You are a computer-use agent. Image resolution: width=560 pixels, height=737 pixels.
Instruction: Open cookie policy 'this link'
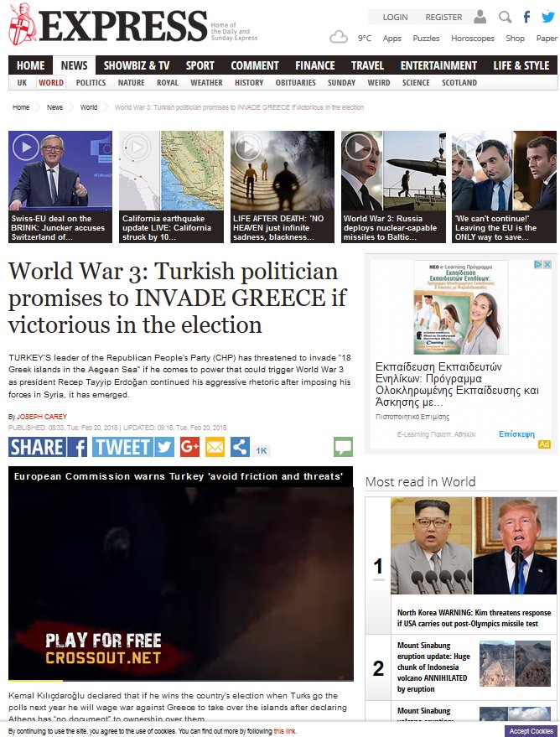[x=285, y=731]
